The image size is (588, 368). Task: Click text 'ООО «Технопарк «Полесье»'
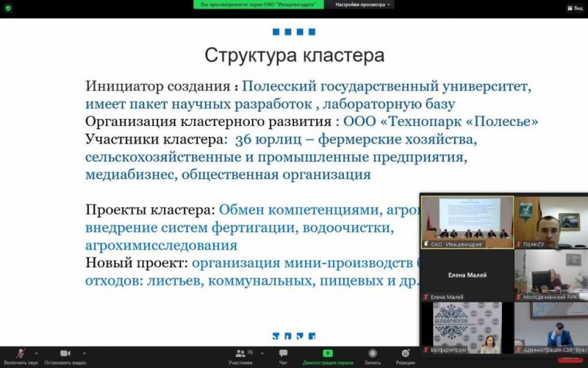[x=441, y=121]
